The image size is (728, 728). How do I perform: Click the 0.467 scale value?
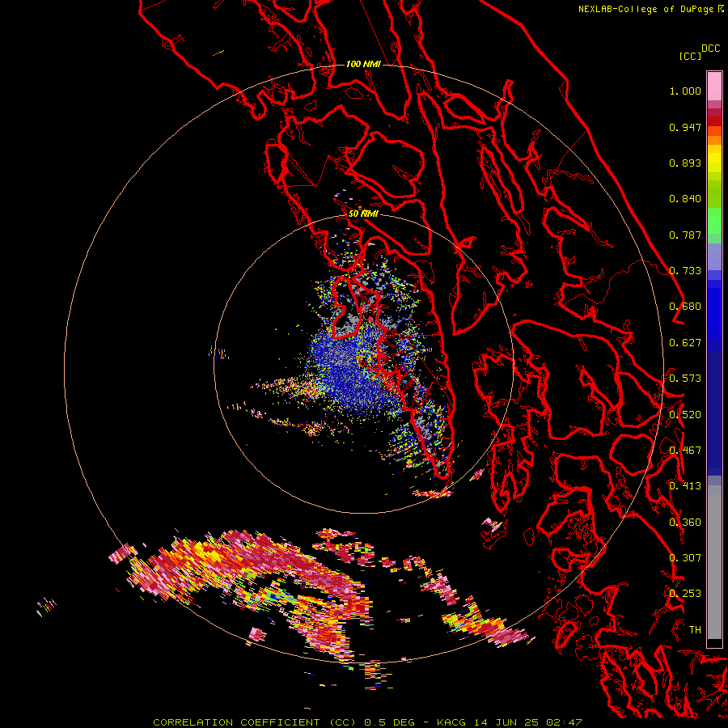(685, 451)
